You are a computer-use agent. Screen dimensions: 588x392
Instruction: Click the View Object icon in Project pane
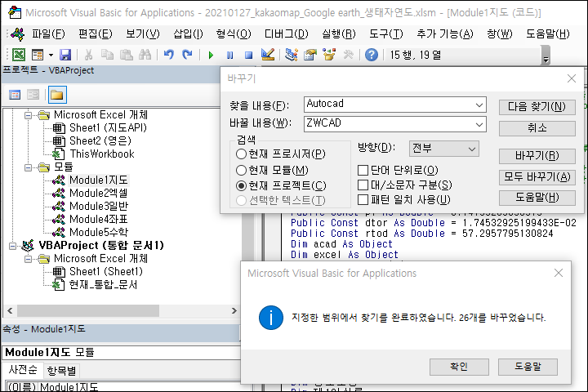point(33,95)
